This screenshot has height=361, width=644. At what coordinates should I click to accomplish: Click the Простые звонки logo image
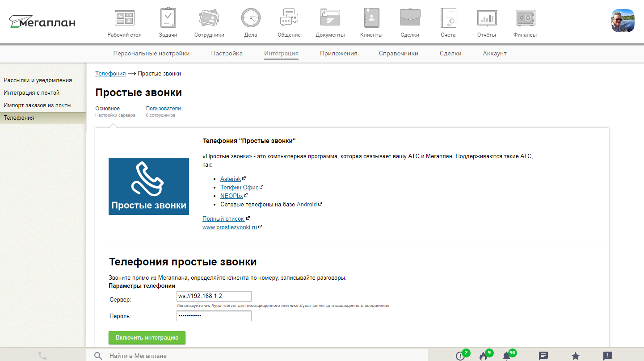(x=149, y=186)
